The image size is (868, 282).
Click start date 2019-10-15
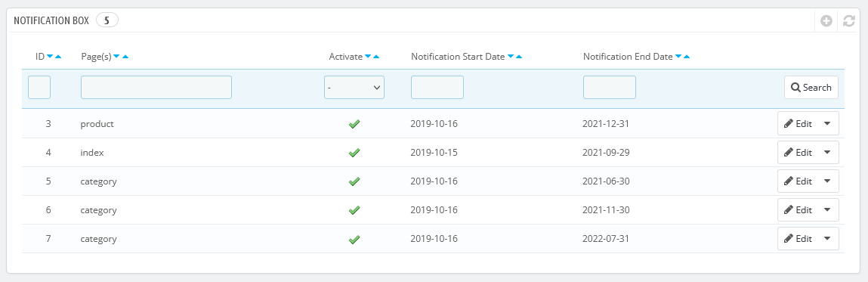[x=434, y=153]
